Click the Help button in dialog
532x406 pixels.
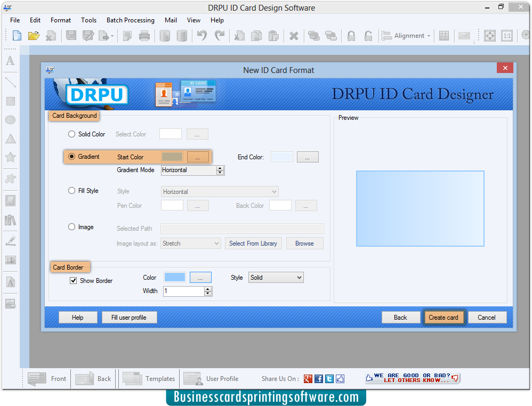point(78,318)
